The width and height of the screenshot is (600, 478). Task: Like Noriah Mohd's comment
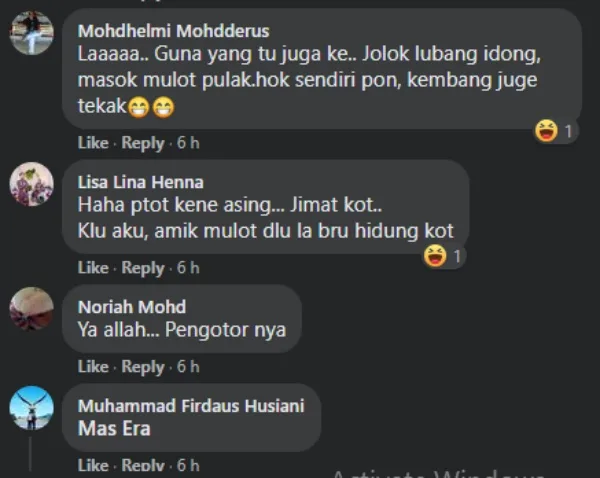[x=93, y=367]
